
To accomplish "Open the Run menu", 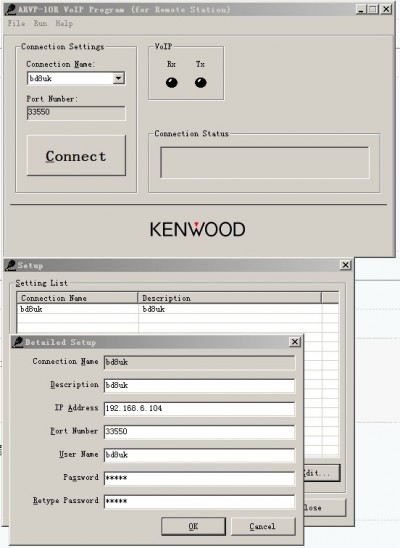I will click(x=40, y=23).
